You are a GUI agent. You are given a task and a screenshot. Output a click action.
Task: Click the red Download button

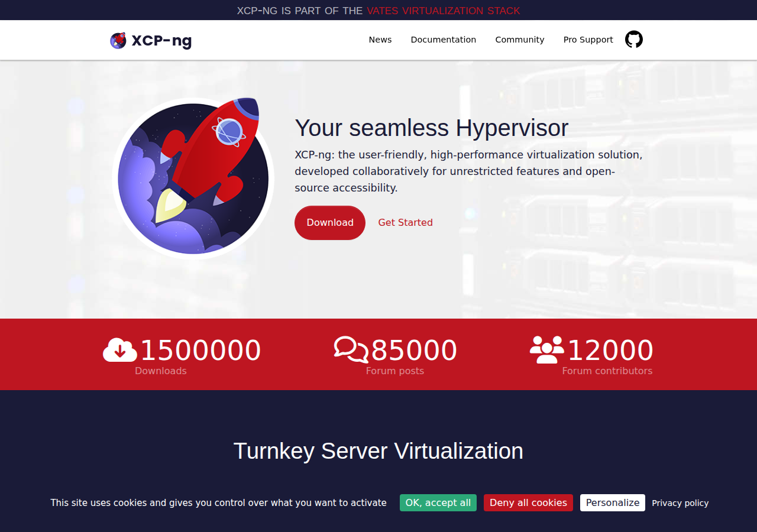[330, 223]
